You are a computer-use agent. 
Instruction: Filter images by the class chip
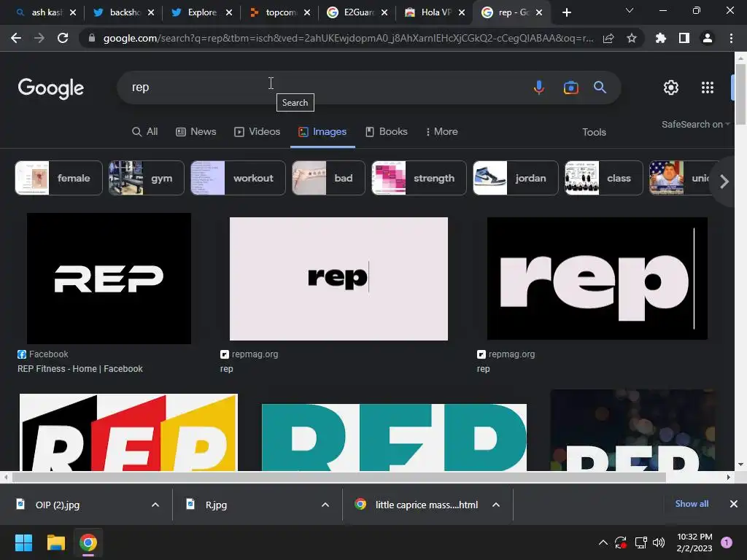(603, 178)
